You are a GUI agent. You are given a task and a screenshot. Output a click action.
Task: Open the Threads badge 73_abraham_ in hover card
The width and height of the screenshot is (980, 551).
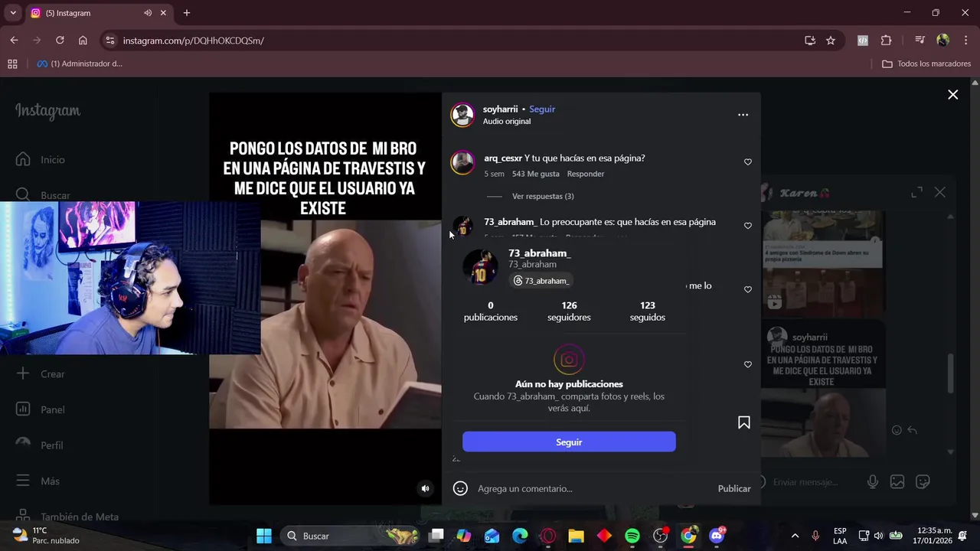pyautogui.click(x=541, y=281)
